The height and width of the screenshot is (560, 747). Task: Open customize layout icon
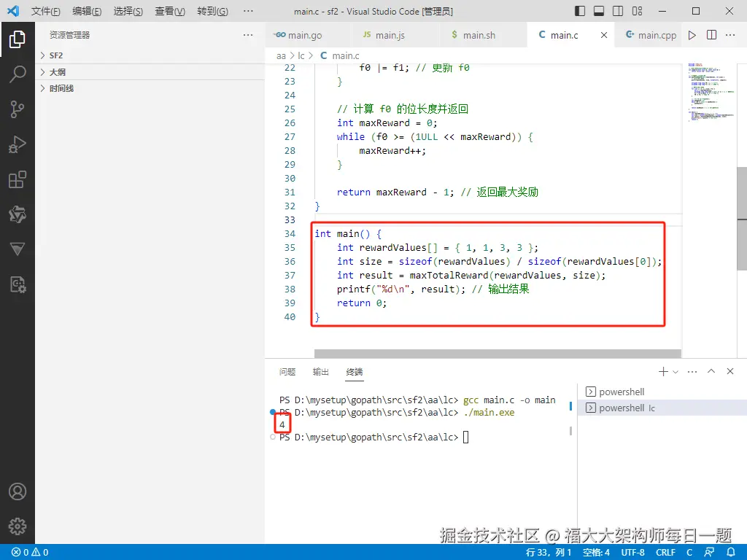tap(637, 11)
